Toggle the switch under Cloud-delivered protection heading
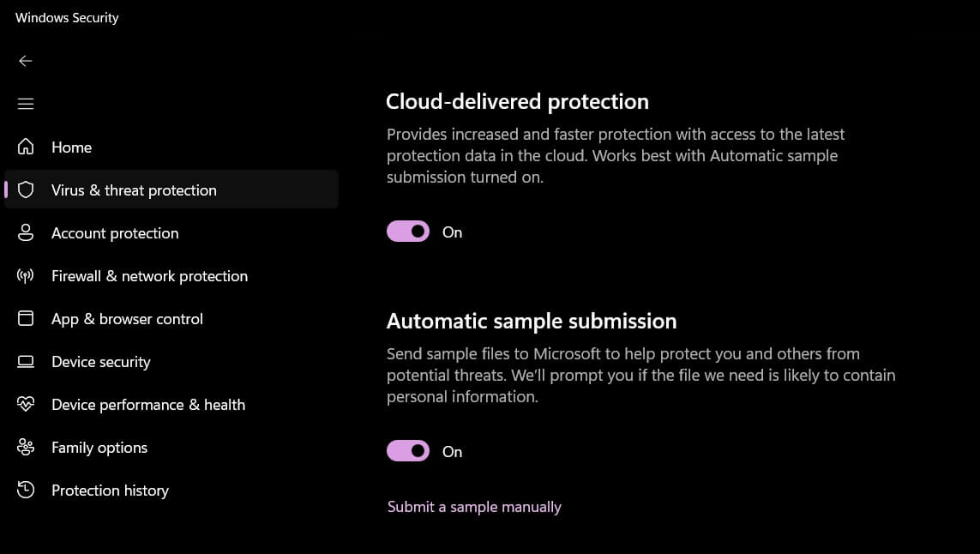Image resolution: width=980 pixels, height=554 pixels. point(407,231)
